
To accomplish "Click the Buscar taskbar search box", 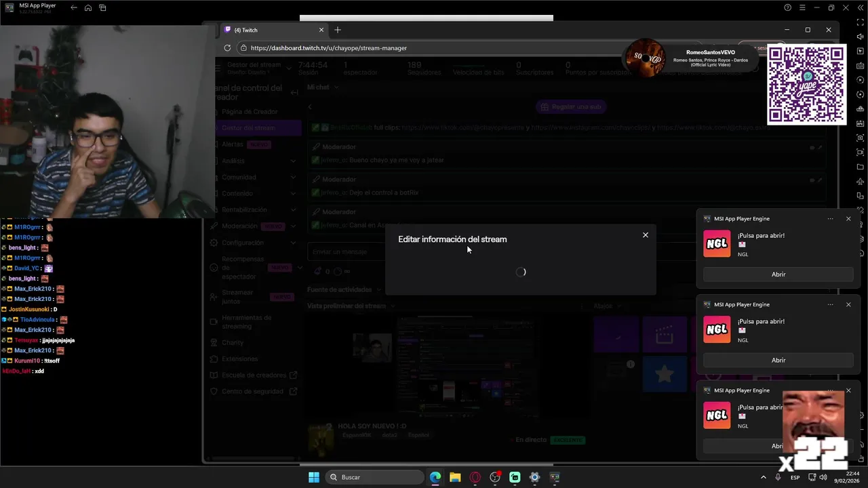I will tap(374, 477).
